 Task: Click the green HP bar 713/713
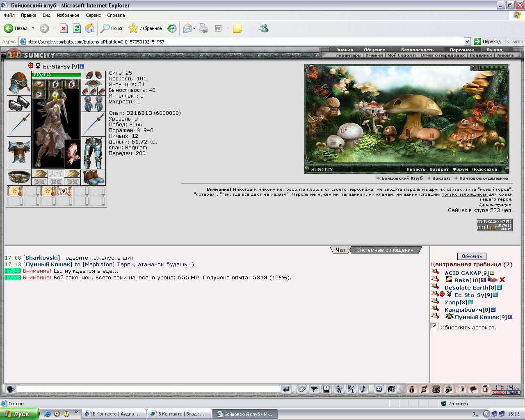tap(56, 75)
